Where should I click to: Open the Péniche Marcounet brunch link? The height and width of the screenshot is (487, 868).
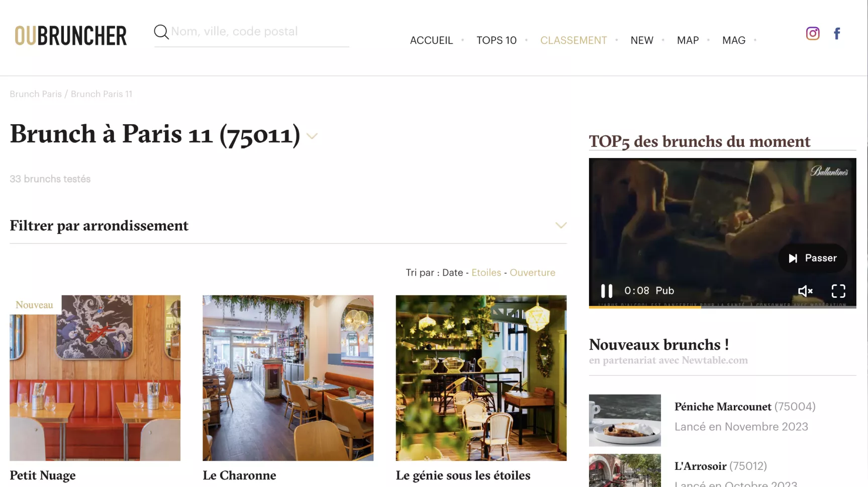point(723,407)
